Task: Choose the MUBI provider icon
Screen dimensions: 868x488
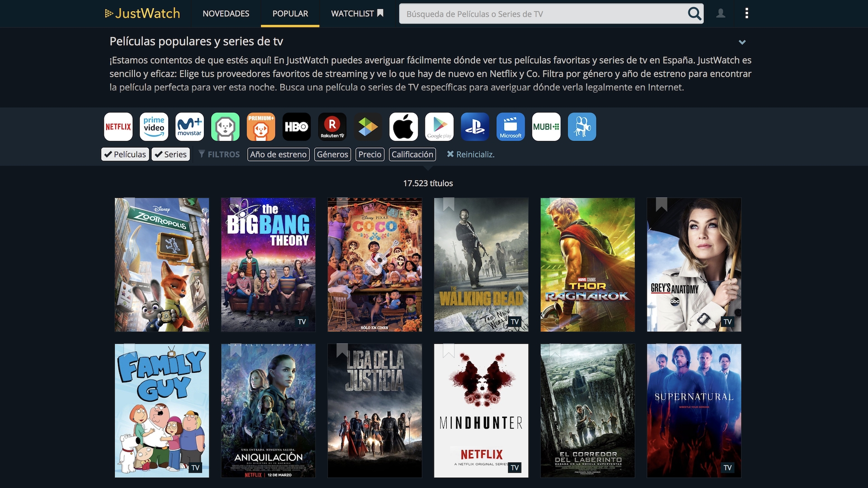Action: pos(546,127)
